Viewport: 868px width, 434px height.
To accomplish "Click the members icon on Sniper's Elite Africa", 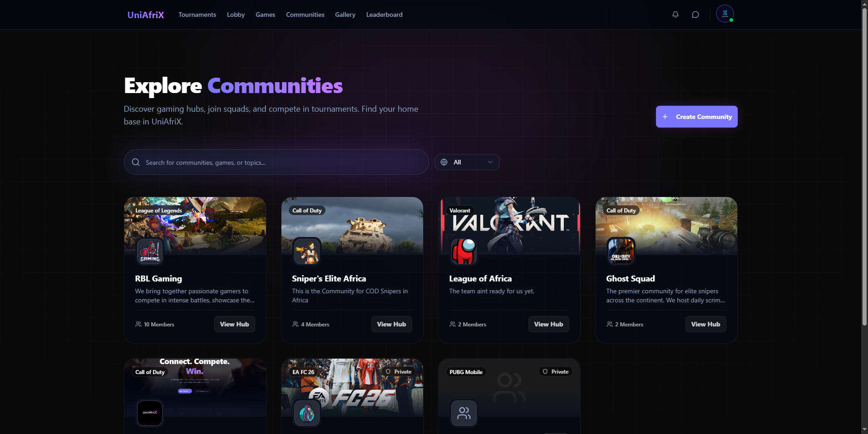I will click(296, 324).
